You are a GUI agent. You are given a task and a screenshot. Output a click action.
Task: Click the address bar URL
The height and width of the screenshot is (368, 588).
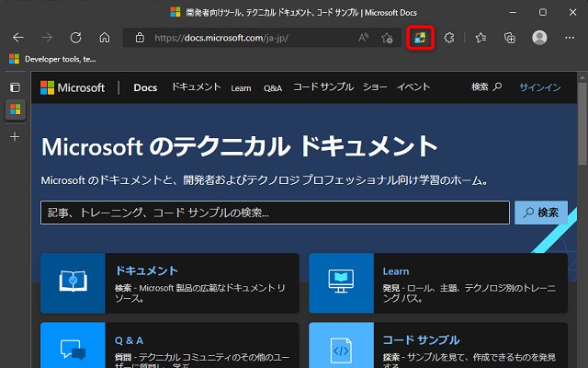point(221,38)
